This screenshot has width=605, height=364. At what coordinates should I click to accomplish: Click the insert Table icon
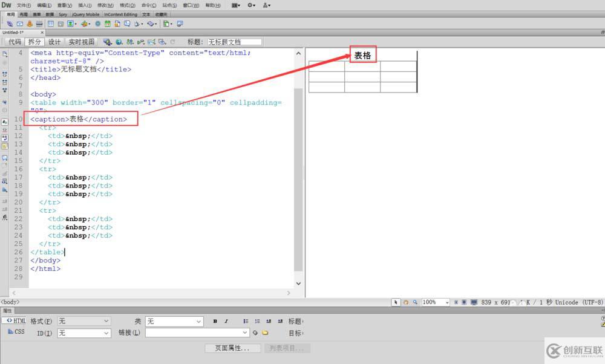point(51,24)
